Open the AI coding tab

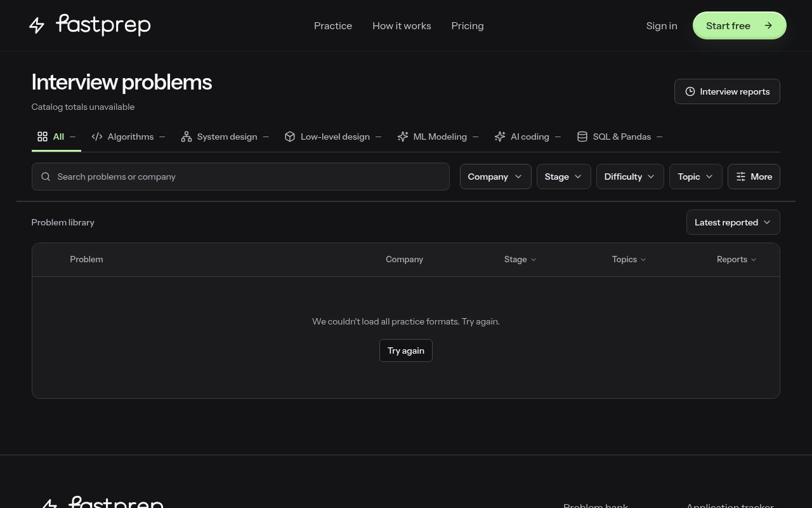click(x=528, y=137)
